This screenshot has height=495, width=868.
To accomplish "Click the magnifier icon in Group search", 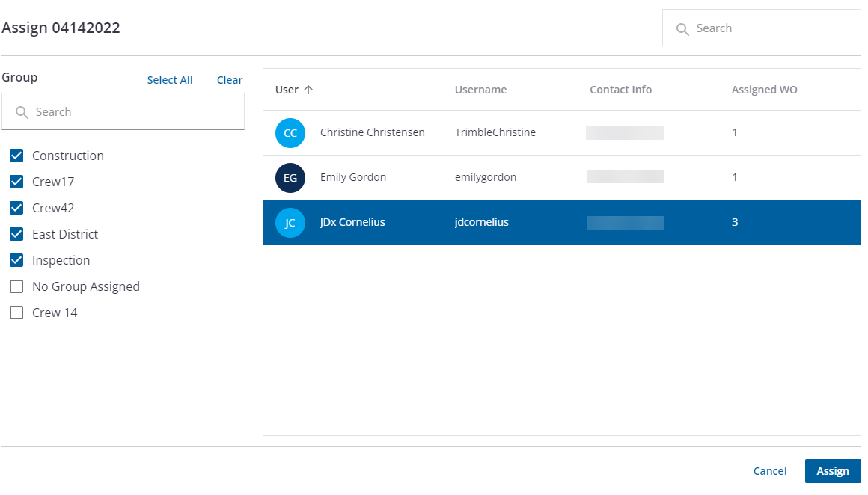I will point(22,112).
